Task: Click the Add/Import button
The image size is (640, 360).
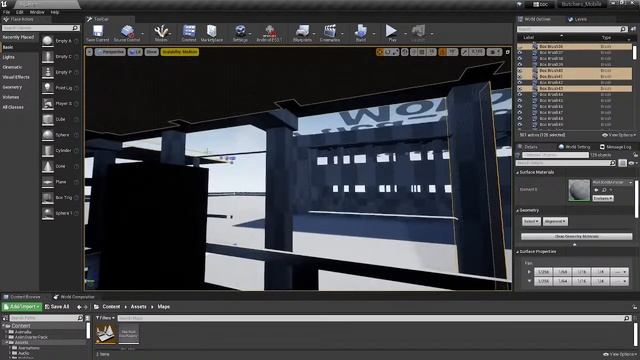Action: pos(22,307)
